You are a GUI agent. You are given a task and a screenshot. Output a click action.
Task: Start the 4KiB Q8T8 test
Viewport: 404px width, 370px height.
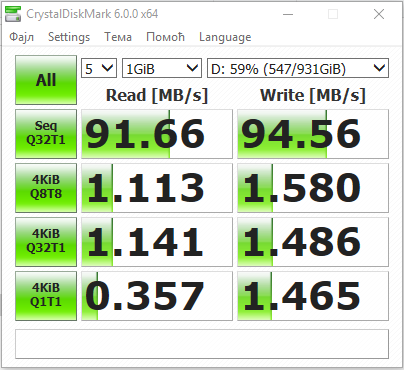point(46,188)
